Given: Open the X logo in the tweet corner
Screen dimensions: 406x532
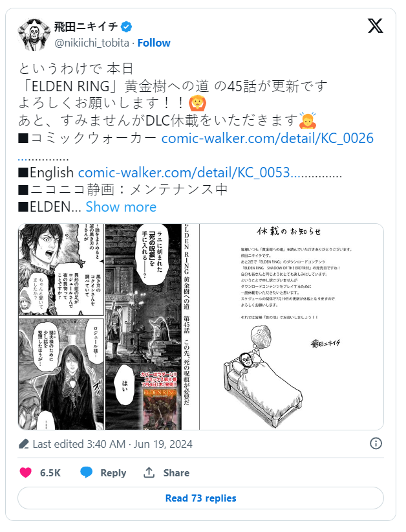Looking at the screenshot, I should [x=376, y=26].
